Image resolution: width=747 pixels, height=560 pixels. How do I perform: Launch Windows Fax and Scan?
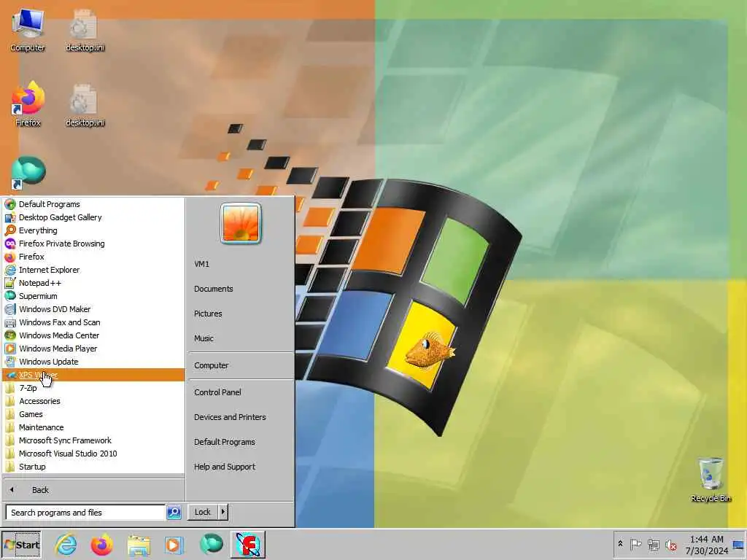93,322
